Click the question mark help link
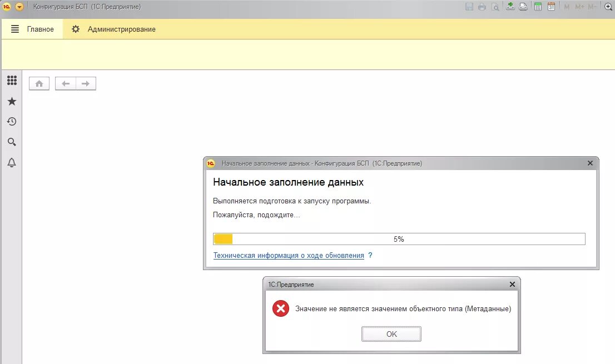Screen dimensions: 615x364 (370, 256)
